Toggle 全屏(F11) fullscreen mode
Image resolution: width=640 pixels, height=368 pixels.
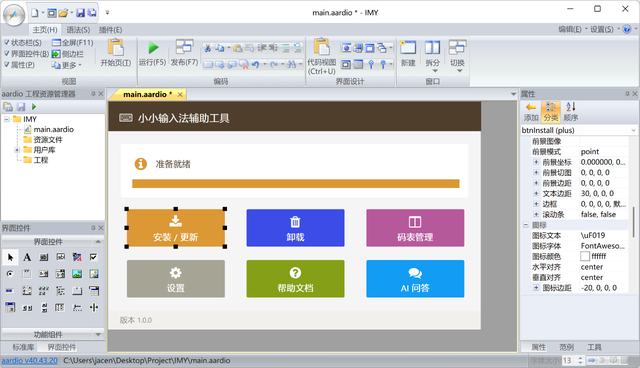point(73,42)
